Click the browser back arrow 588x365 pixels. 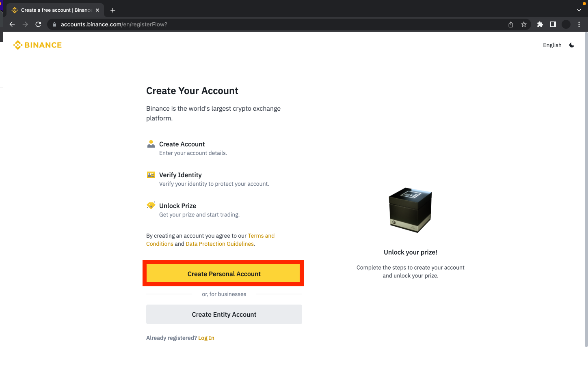coord(12,24)
